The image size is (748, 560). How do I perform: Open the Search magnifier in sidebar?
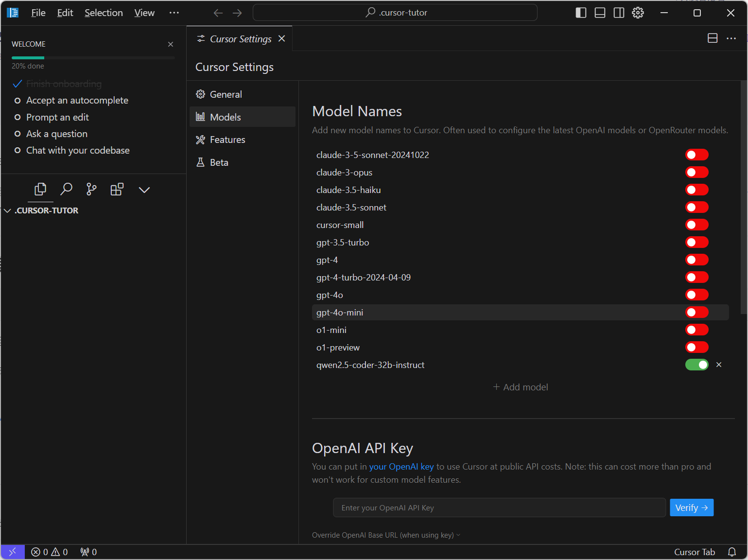coord(66,190)
